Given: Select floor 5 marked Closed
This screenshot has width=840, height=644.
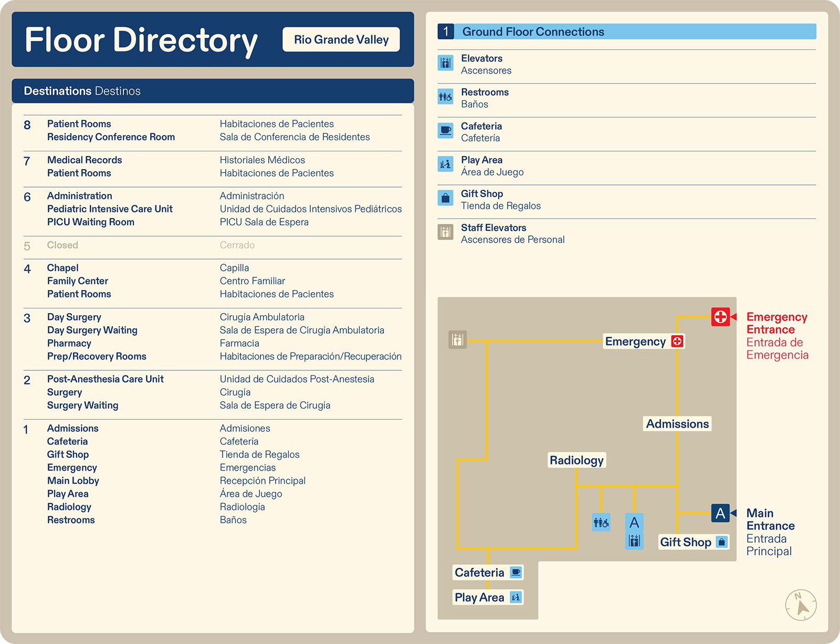Looking at the screenshot, I should click(62, 245).
